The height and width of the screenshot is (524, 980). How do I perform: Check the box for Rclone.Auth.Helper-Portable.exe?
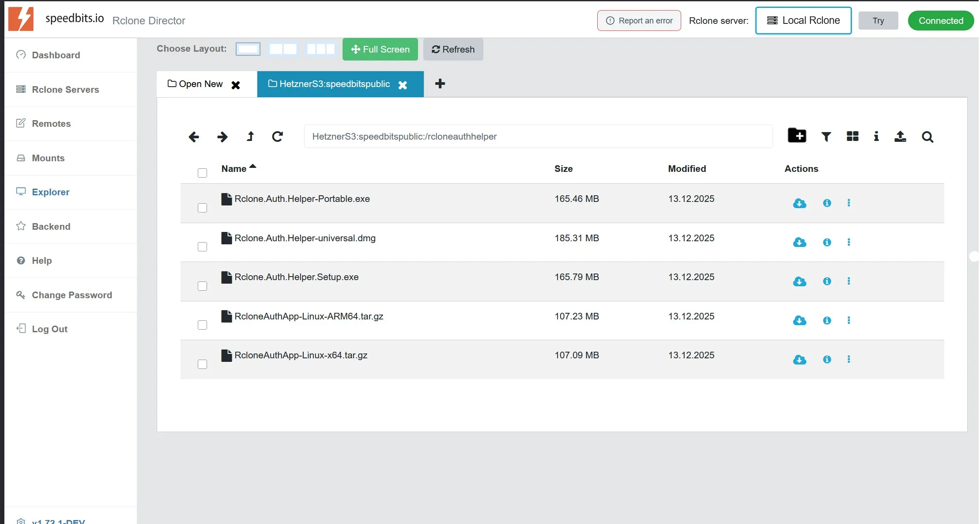202,208
